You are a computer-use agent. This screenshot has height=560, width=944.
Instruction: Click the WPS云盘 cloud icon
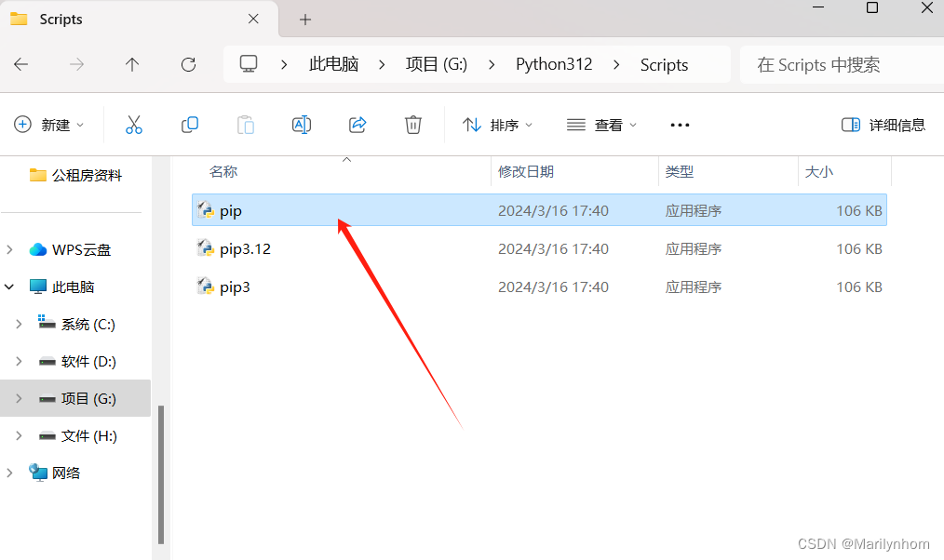click(38, 249)
